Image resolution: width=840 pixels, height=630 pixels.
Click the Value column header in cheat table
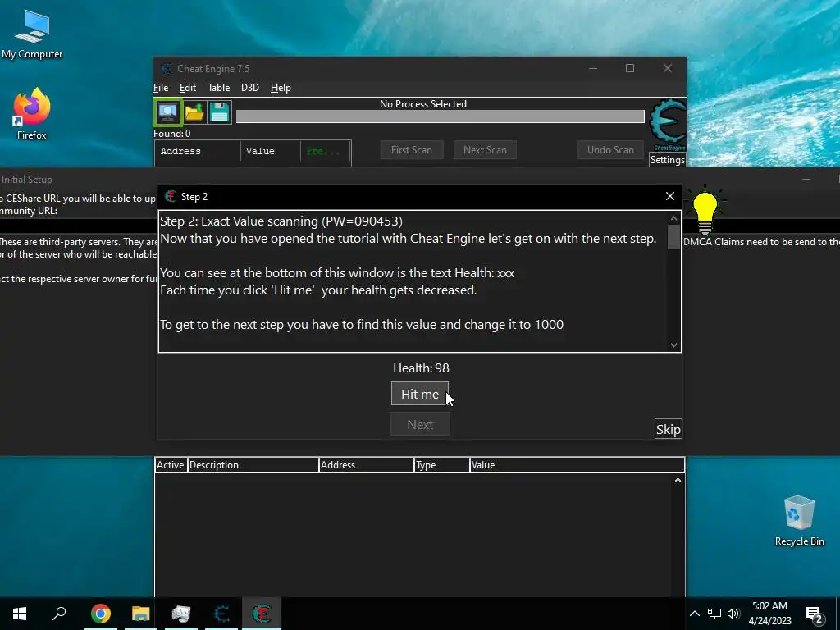(x=577, y=465)
